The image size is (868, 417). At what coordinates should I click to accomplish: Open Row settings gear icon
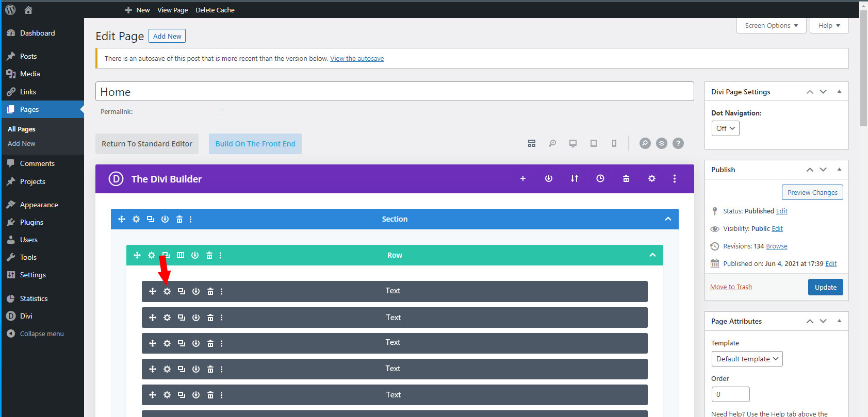point(152,255)
